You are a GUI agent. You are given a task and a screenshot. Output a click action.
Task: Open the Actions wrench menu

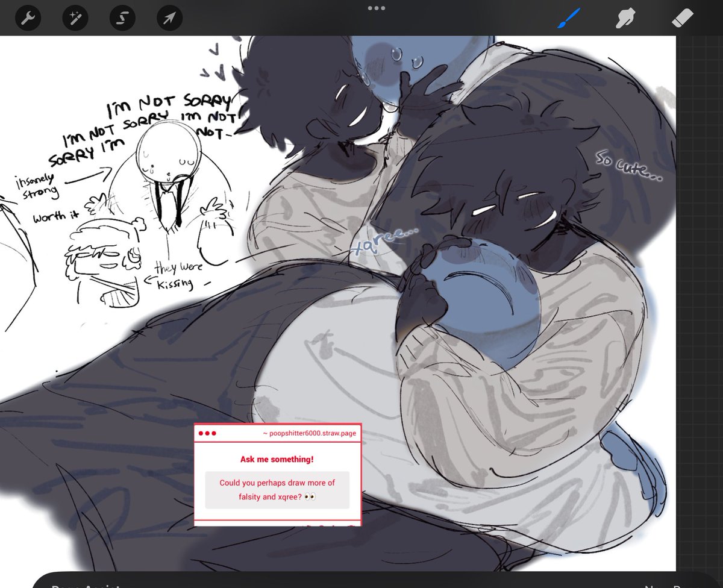point(28,19)
